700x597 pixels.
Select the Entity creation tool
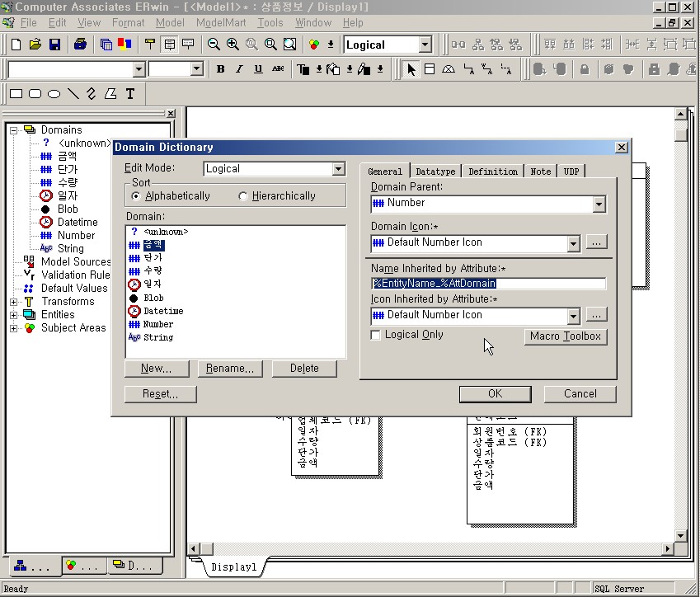430,69
